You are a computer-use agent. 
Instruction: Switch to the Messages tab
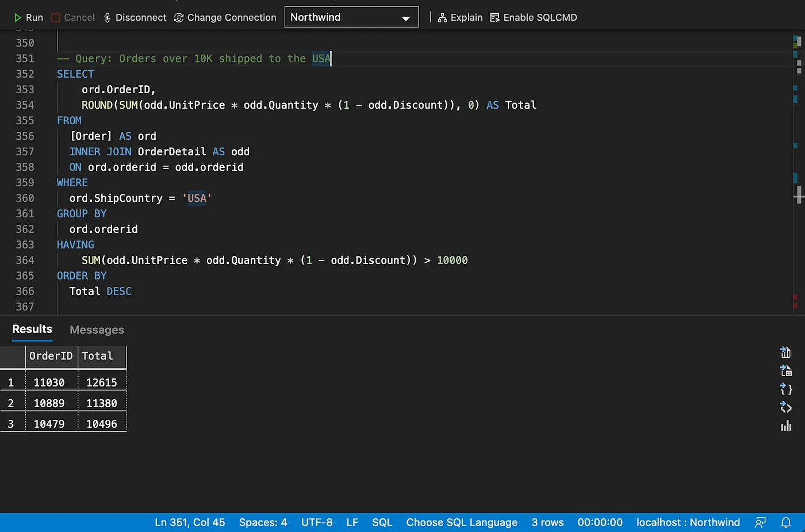[97, 330]
